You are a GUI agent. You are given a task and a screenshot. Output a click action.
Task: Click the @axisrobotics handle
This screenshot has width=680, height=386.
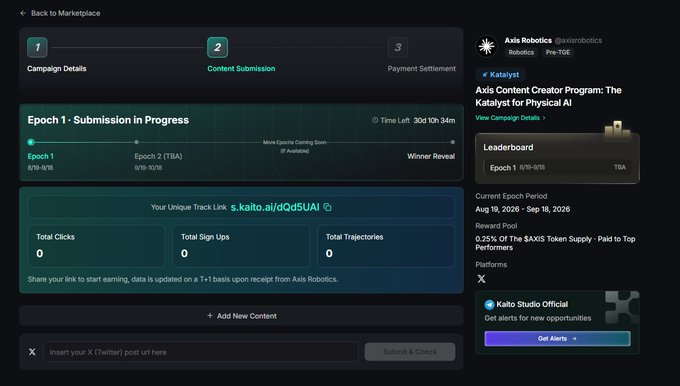click(x=578, y=40)
